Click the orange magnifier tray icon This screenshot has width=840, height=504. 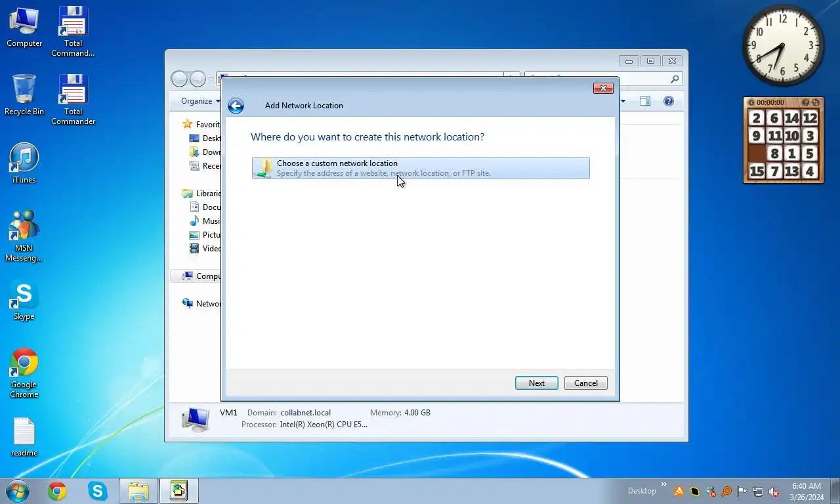click(726, 492)
